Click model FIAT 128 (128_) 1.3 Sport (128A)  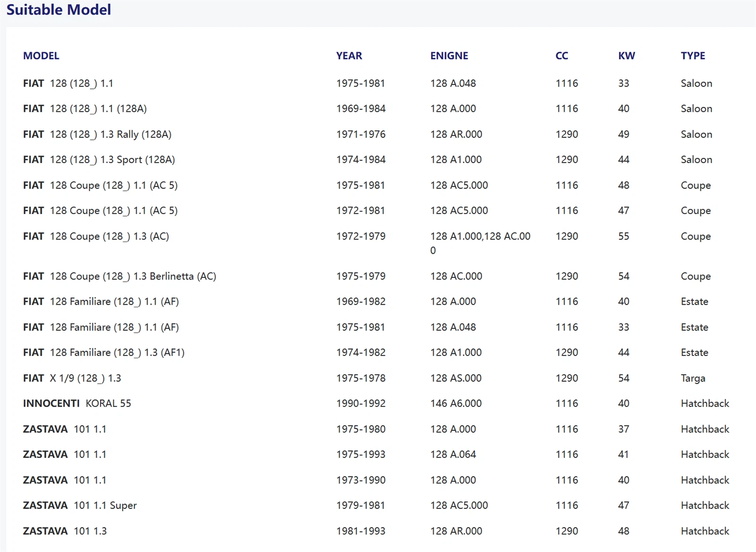[x=99, y=160]
